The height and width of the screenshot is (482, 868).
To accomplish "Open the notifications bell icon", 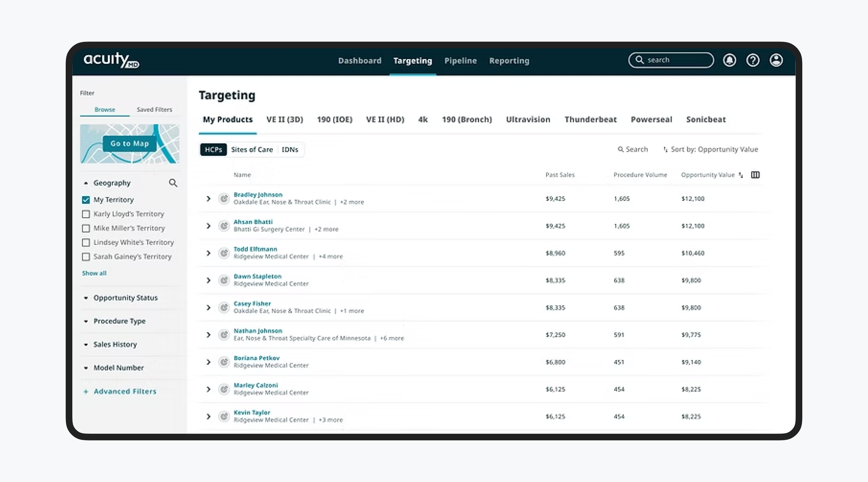I will click(729, 60).
